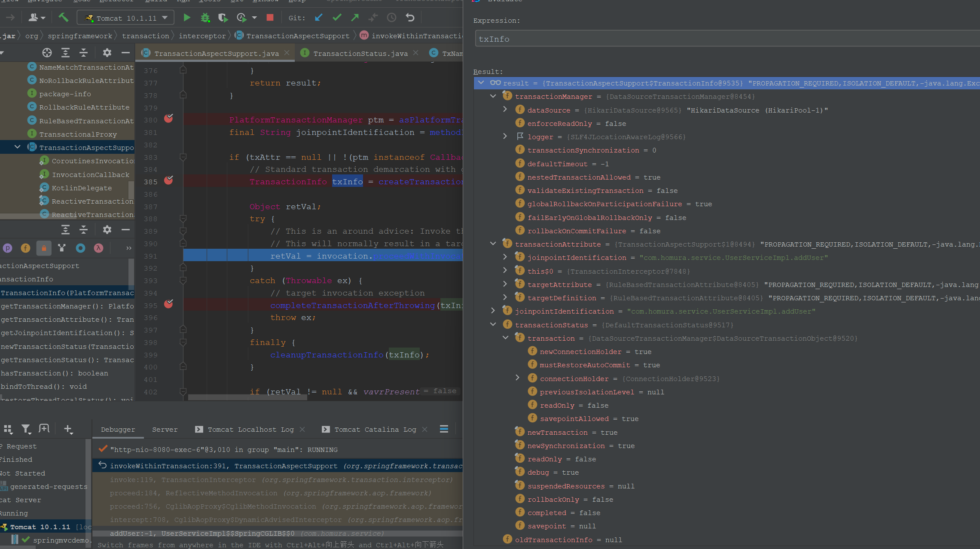Open the Tomcat 10.1.11 run configuration dropdown

(x=126, y=18)
